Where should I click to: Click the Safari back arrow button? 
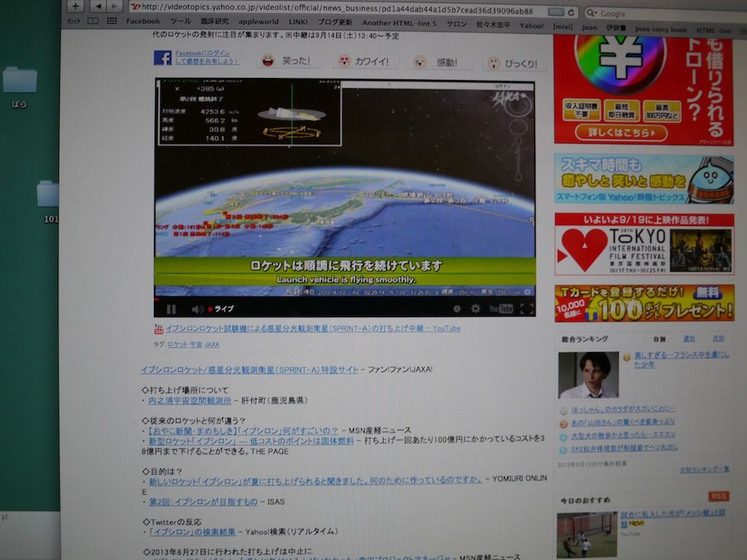click(x=98, y=6)
